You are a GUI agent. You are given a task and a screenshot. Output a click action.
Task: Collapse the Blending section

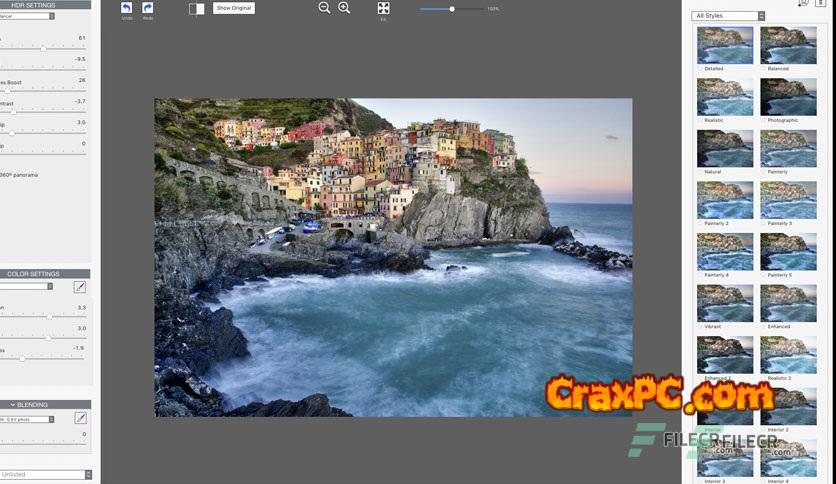click(14, 405)
